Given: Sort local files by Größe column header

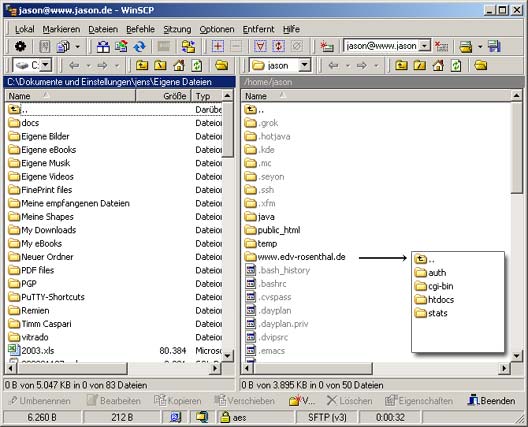Looking at the screenshot, I should pos(163,96).
